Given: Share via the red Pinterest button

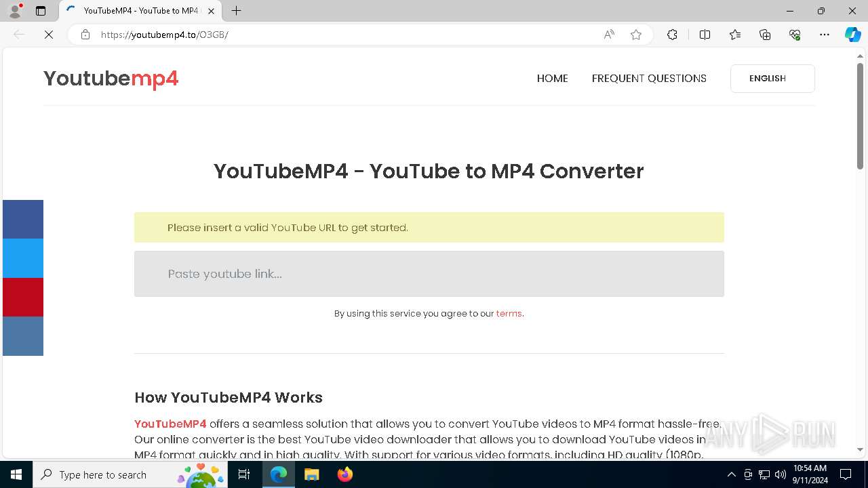Looking at the screenshot, I should (23, 298).
